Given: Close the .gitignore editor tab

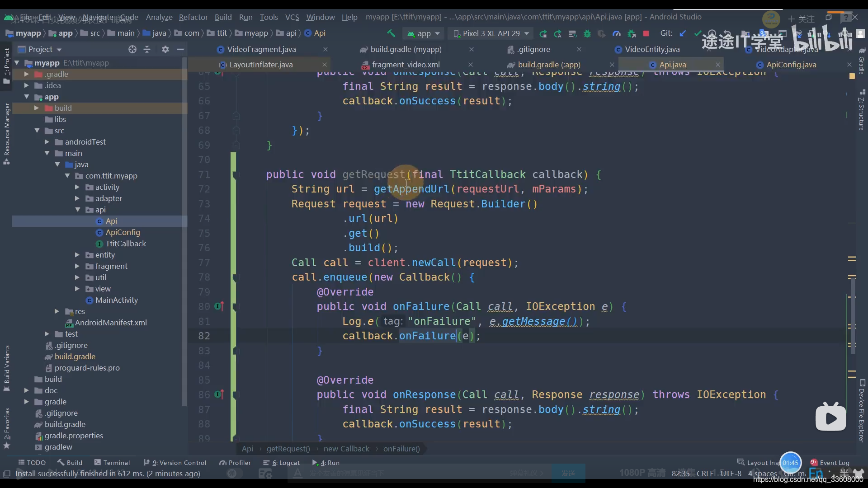Looking at the screenshot, I should [579, 49].
